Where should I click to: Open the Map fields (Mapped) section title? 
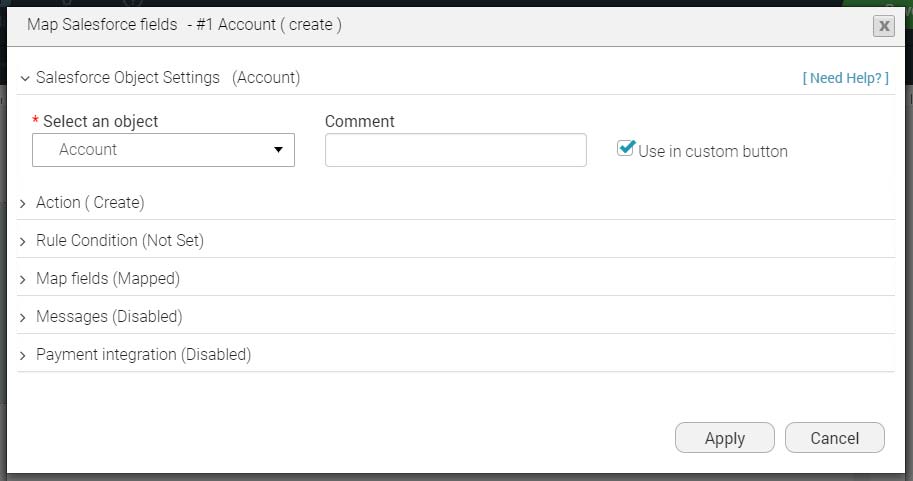(x=108, y=279)
